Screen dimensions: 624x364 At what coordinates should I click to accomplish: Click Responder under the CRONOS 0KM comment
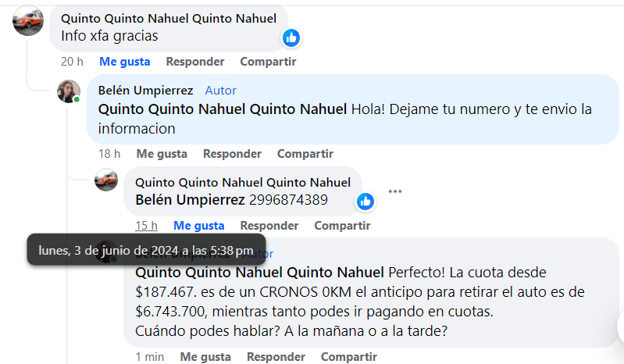pyautogui.click(x=276, y=357)
